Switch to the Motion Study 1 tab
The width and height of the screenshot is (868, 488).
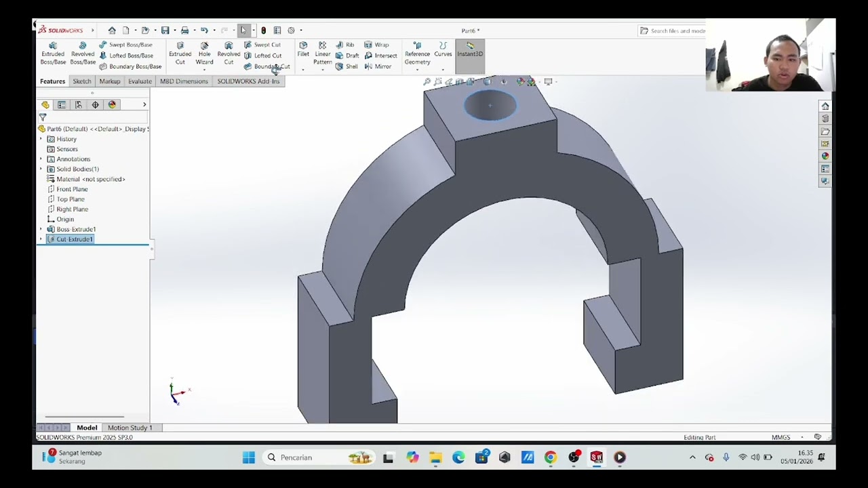coord(130,428)
